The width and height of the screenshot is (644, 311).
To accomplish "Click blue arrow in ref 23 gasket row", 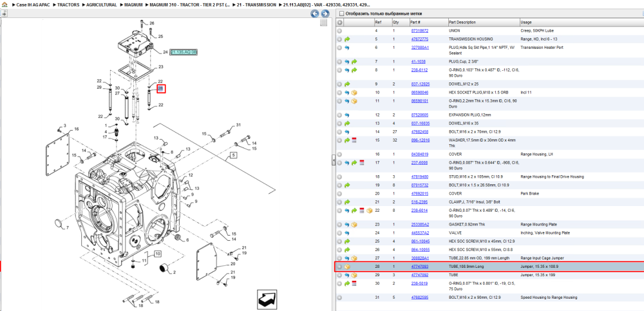I will pyautogui.click(x=346, y=225).
